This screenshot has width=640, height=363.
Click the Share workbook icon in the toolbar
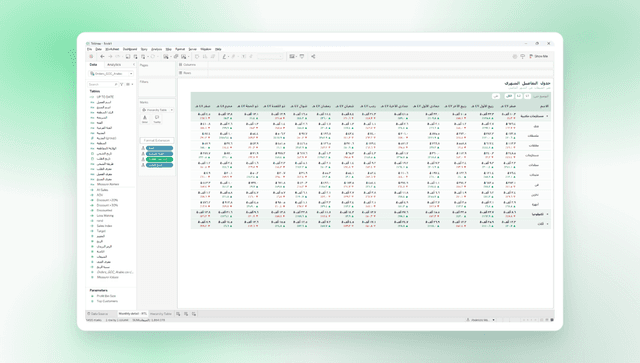click(x=313, y=56)
